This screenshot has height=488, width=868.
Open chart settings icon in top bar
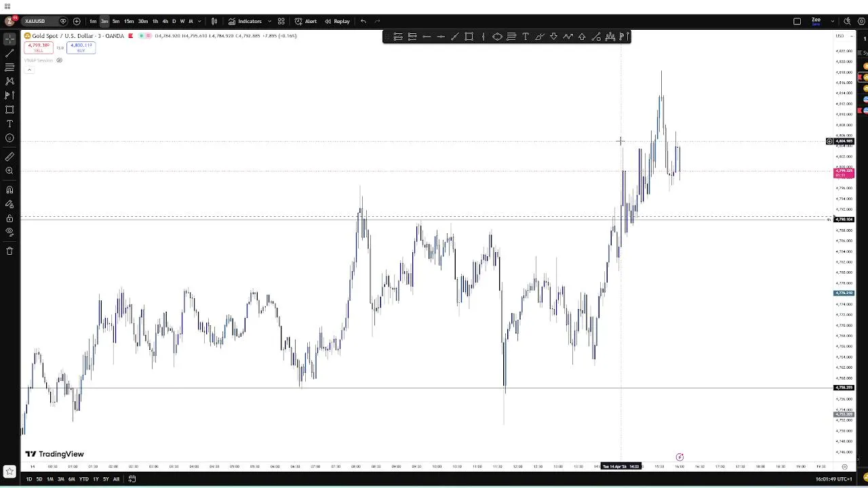[860, 21]
